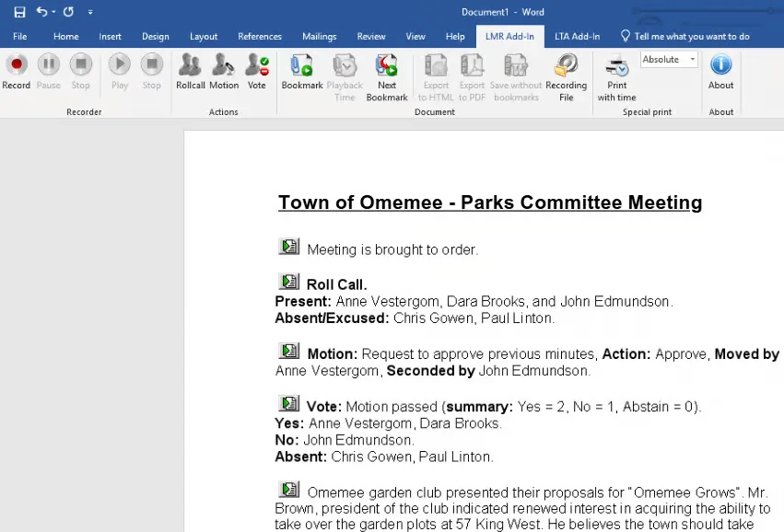The image size is (784, 532).
Task: Print with time button
Action: click(x=616, y=77)
